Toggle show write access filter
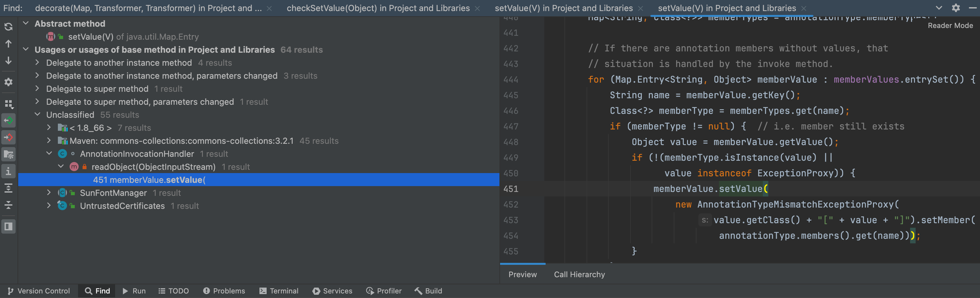 pyautogui.click(x=8, y=137)
